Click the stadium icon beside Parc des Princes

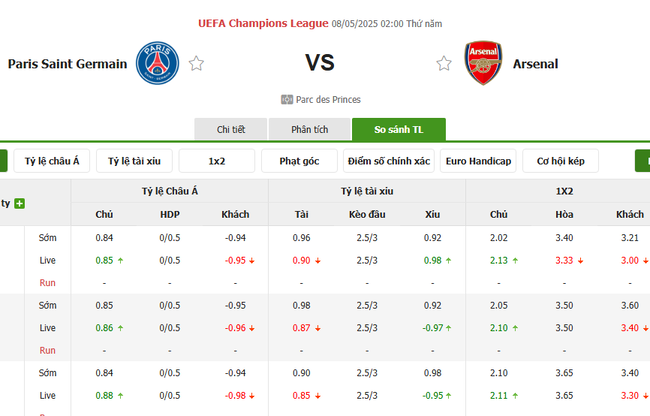pyautogui.click(x=287, y=99)
